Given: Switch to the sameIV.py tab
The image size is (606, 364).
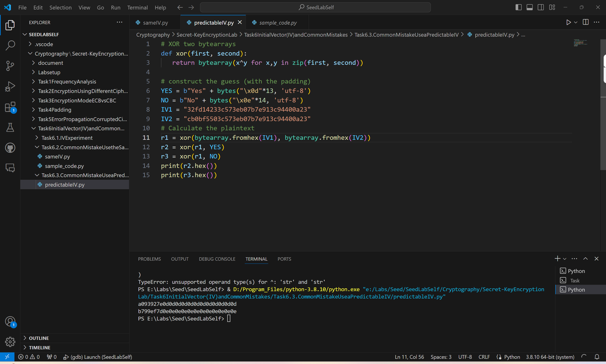Looking at the screenshot, I should coord(155,22).
